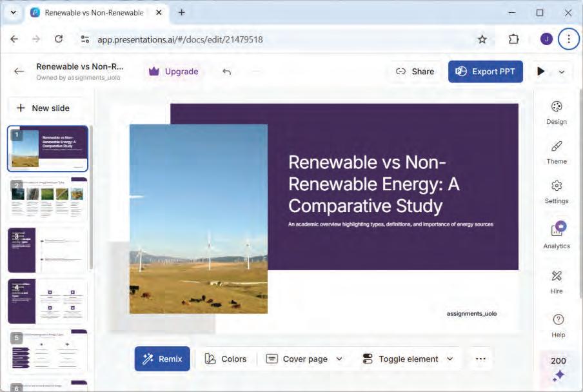
Task: Open the Colors option
Action: [226, 359]
